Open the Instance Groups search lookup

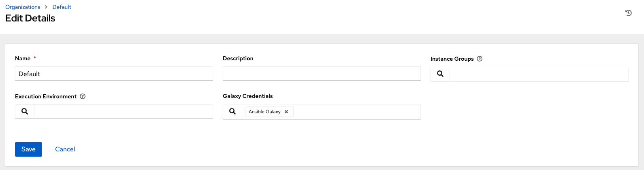(440, 74)
